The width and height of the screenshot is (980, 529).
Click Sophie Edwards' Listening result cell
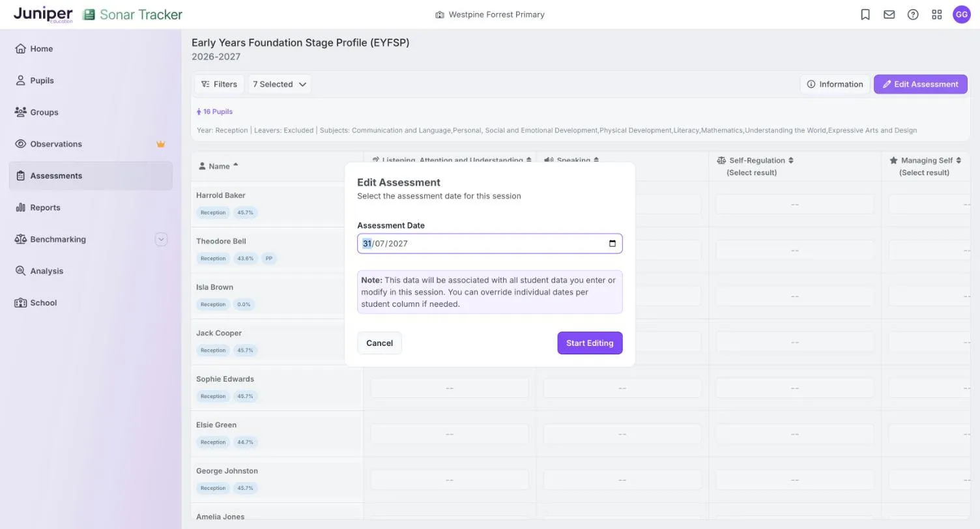[x=450, y=388]
